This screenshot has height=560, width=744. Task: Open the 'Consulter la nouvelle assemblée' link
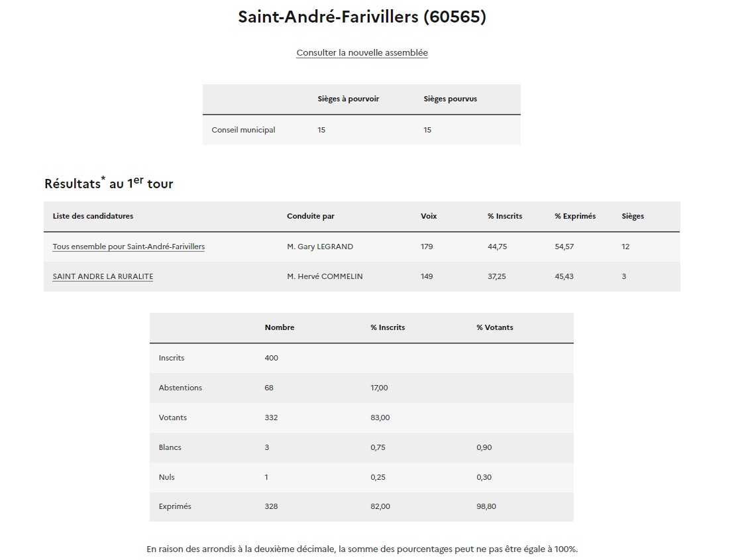pos(362,52)
